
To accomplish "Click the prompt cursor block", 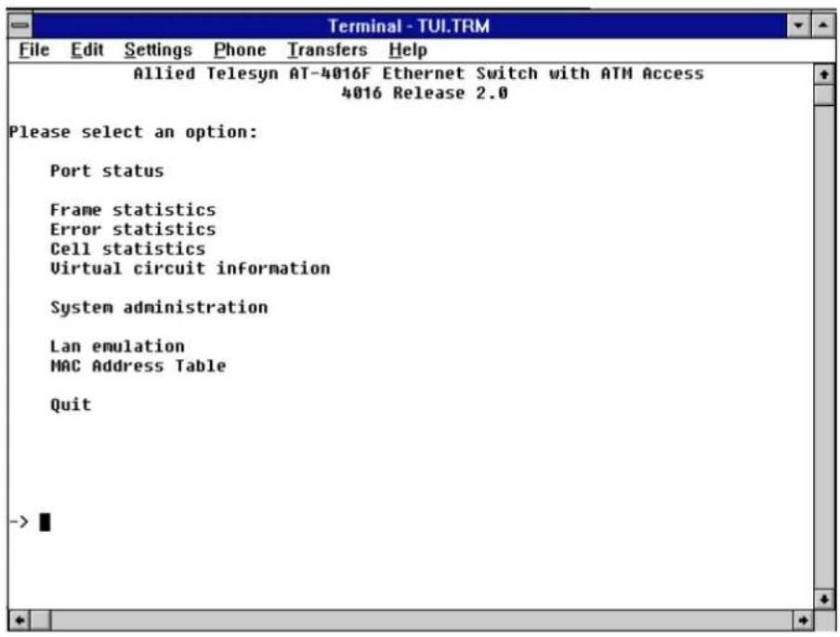I will (45, 522).
